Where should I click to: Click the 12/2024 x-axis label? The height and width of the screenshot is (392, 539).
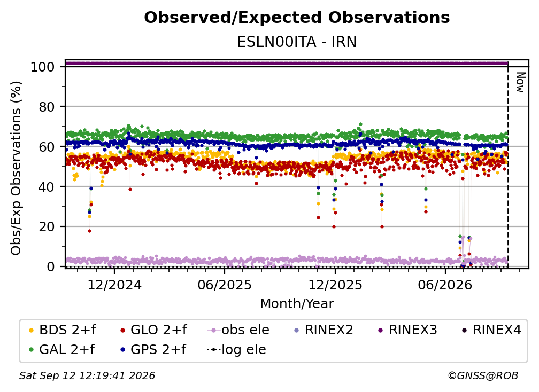pos(114,285)
